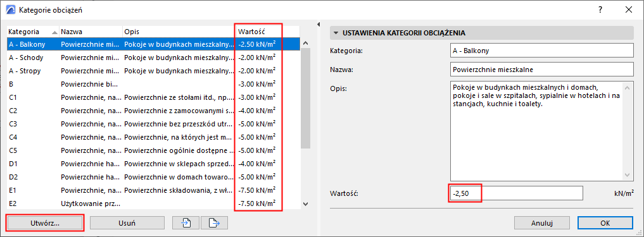Collapse Ustawienia kategorii obciążenia section
Image resolution: width=644 pixels, height=237 pixels.
pyautogui.click(x=336, y=33)
